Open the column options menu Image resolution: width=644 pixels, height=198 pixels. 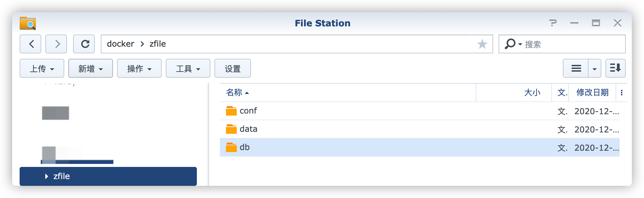coord(622,93)
